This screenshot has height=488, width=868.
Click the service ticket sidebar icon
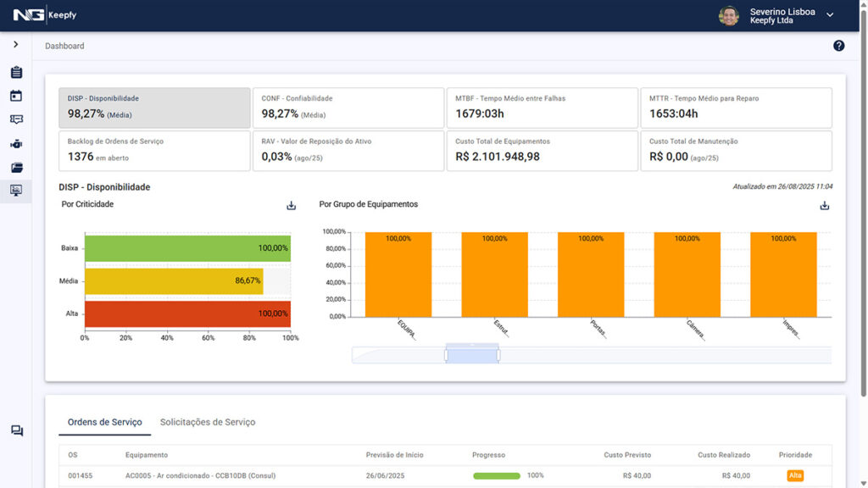(16, 120)
